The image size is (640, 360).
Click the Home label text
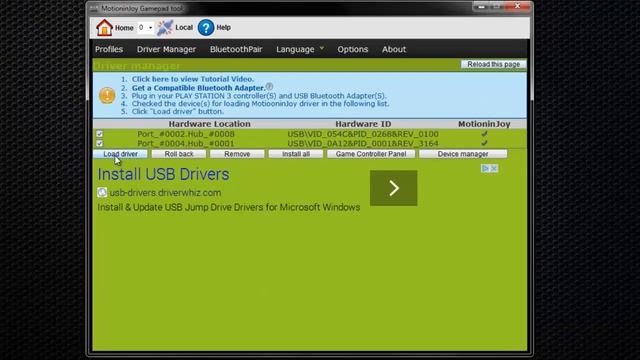pyautogui.click(x=124, y=28)
